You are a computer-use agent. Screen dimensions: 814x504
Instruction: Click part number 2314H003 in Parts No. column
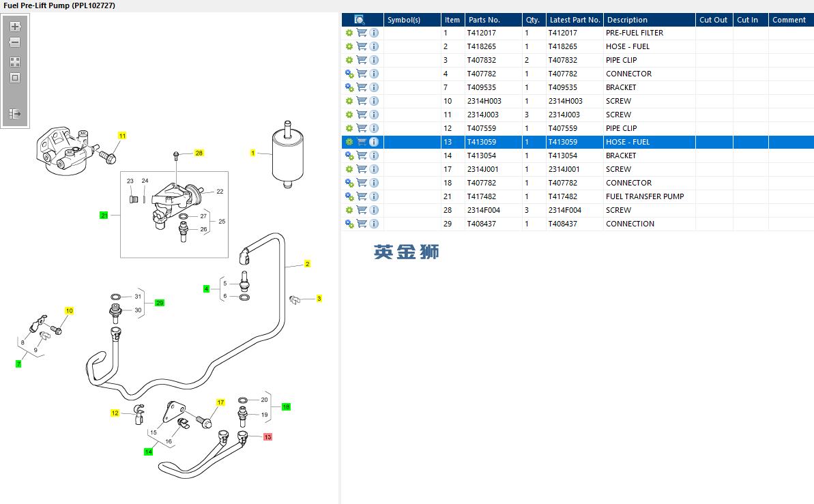click(484, 101)
